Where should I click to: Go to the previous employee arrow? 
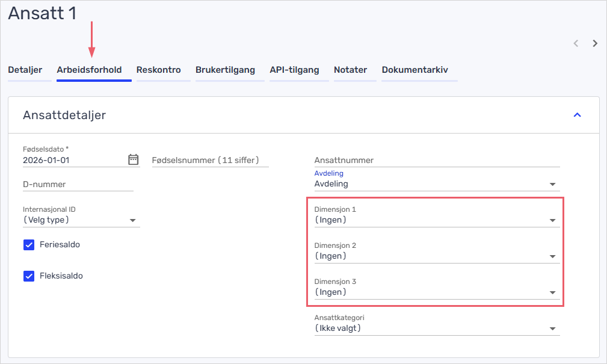tap(576, 43)
